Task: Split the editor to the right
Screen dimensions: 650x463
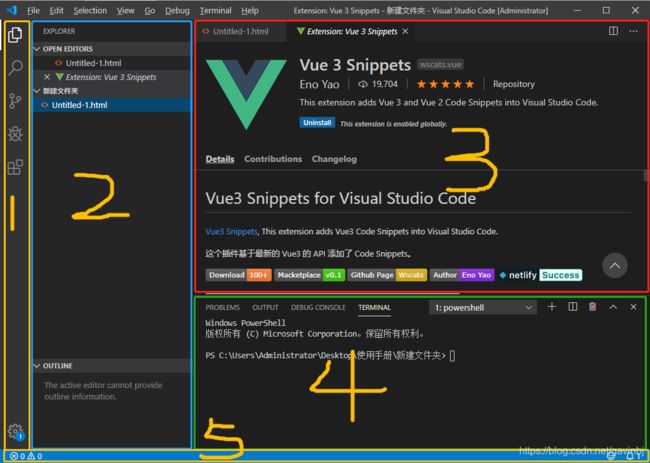Action: pyautogui.click(x=613, y=31)
